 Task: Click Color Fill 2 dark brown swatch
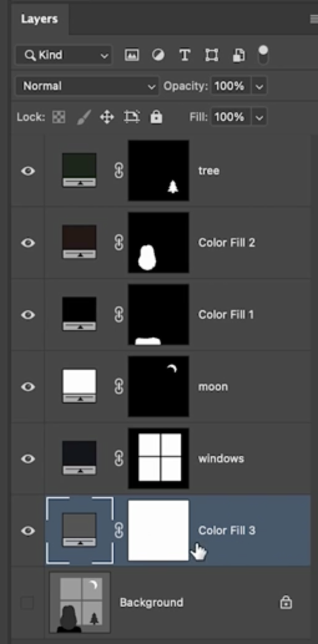[79, 242]
